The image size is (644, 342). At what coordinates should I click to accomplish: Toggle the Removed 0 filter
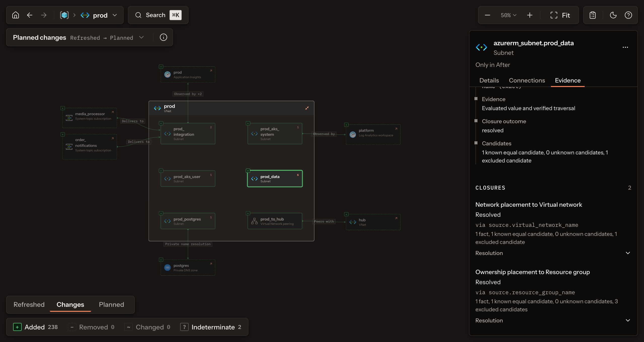coord(91,327)
